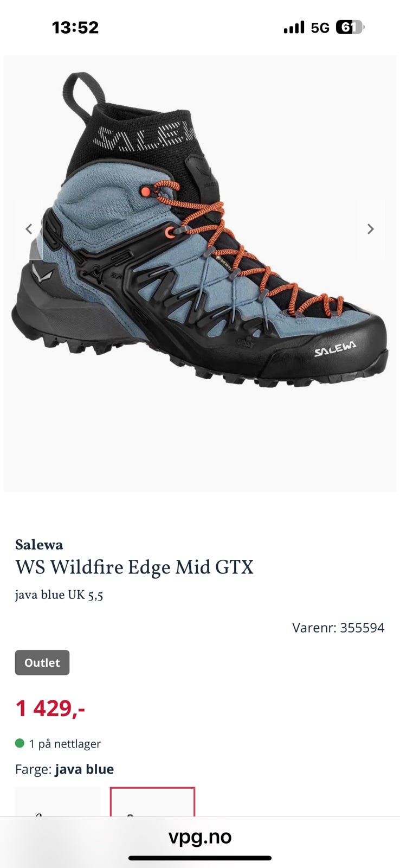
Task: Select the first color variant thumbnail
Action: (58, 801)
